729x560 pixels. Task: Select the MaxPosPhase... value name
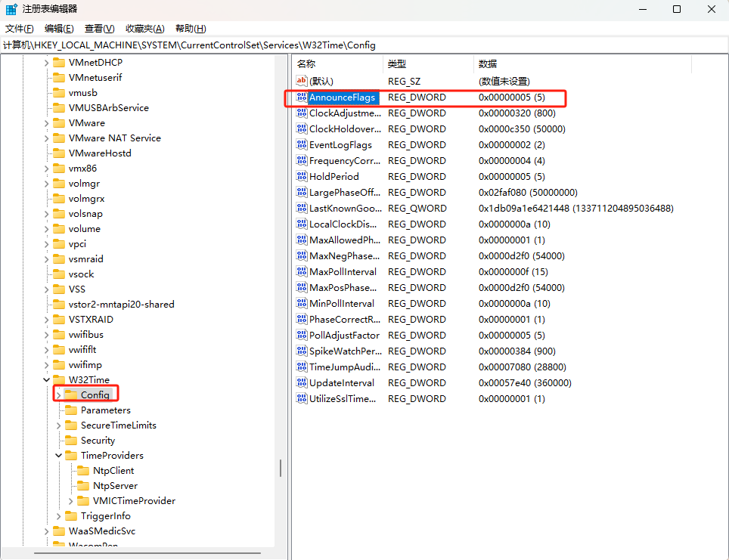[x=343, y=288]
